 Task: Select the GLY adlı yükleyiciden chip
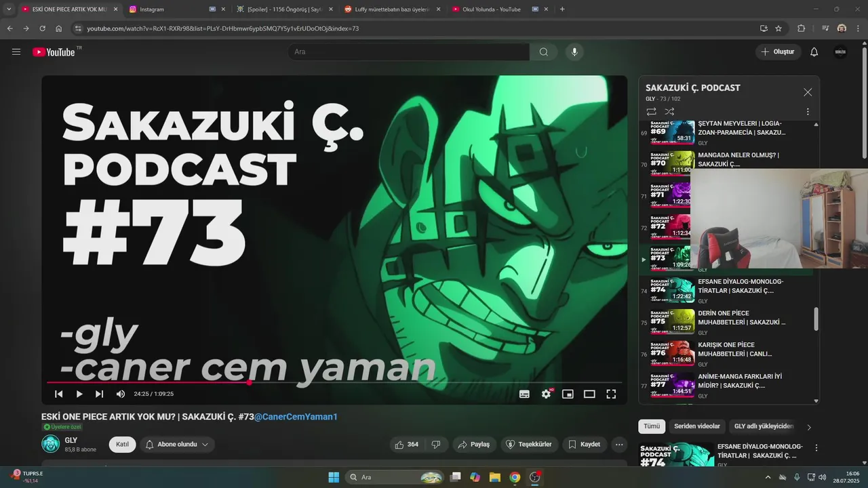point(764,426)
